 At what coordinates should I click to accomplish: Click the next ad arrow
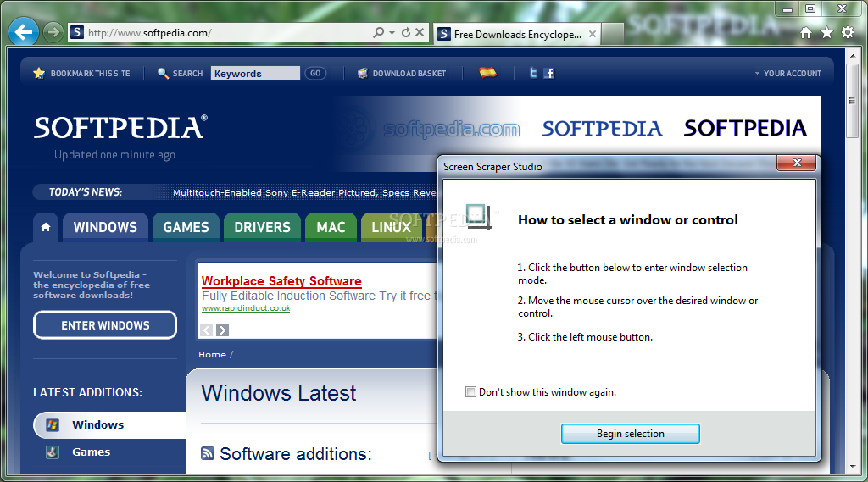(223, 330)
